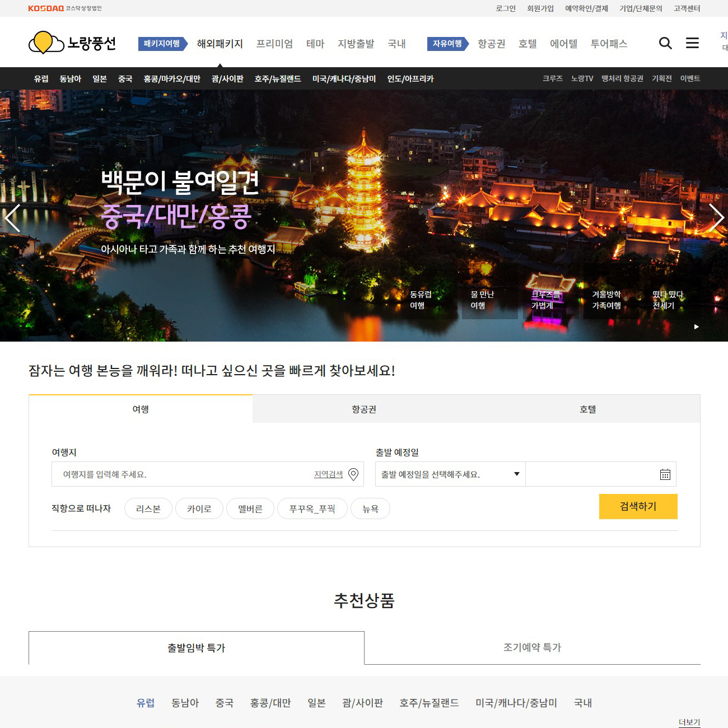The width and height of the screenshot is (728, 728).
Task: Advance banner with right arrow
Action: (x=716, y=218)
